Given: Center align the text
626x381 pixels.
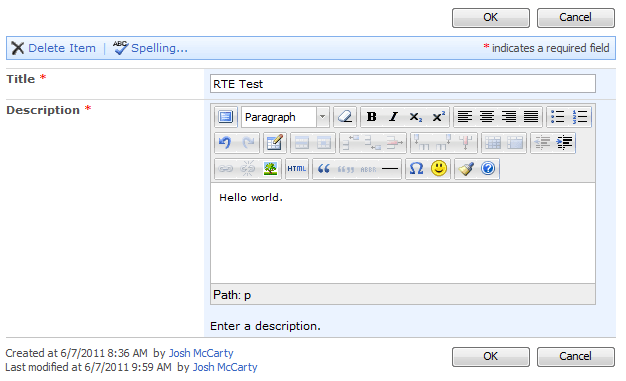Looking at the screenshot, I should tap(487, 117).
